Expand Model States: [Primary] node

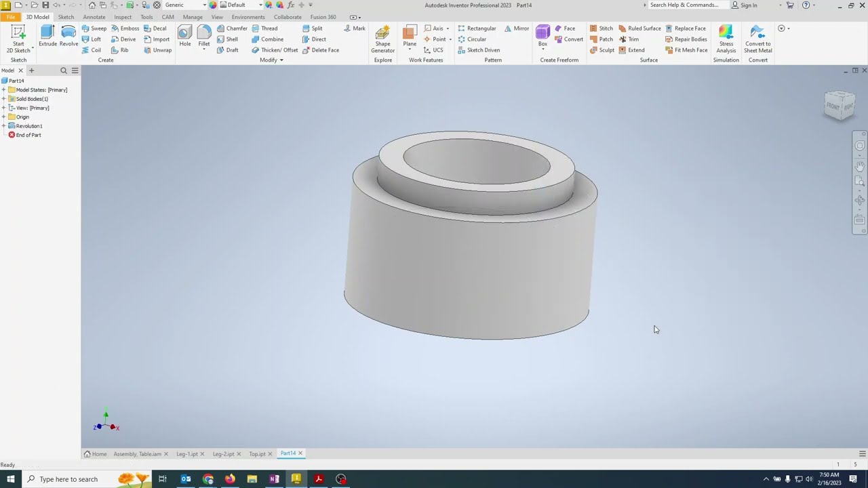pyautogui.click(x=3, y=89)
